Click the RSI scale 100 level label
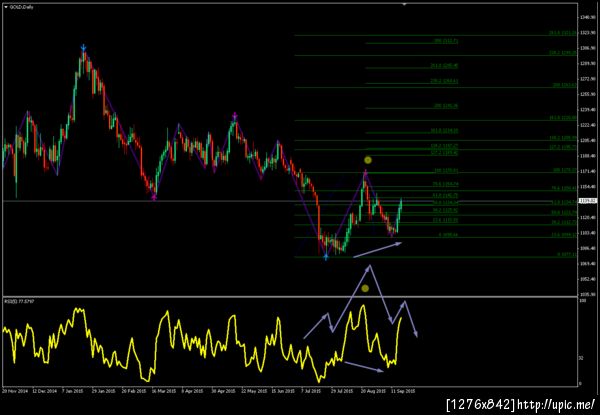This screenshot has width=600, height=415. (582, 302)
